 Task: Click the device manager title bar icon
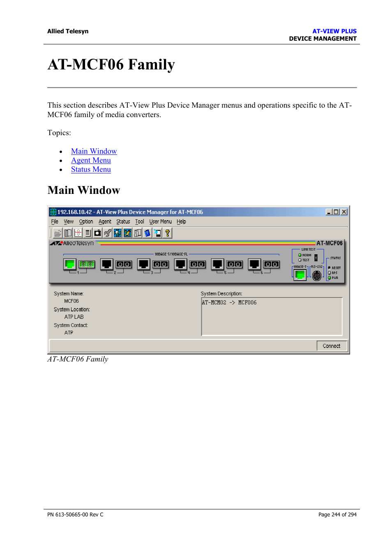point(53,212)
